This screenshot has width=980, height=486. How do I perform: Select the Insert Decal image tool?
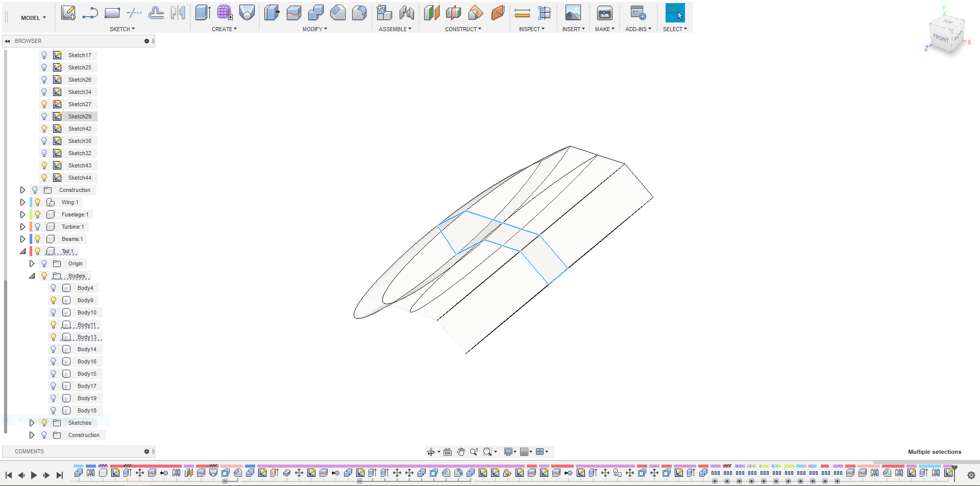coord(573,13)
